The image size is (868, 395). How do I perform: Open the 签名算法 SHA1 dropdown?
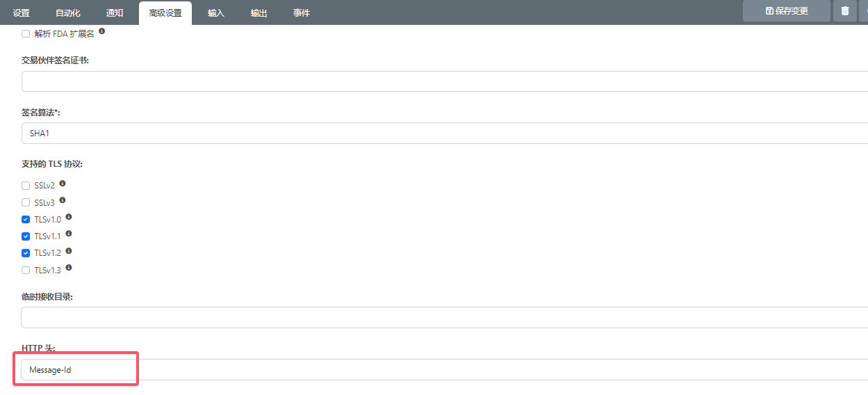(444, 133)
